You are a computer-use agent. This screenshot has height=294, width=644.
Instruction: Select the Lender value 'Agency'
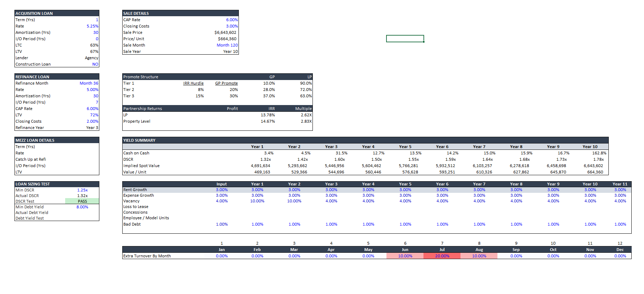92,58
